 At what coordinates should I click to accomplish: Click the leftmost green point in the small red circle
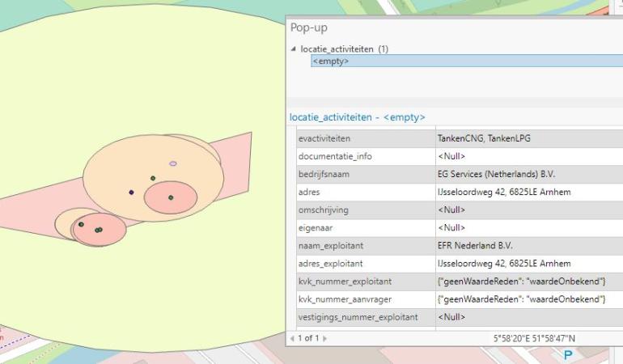[x=81, y=224]
